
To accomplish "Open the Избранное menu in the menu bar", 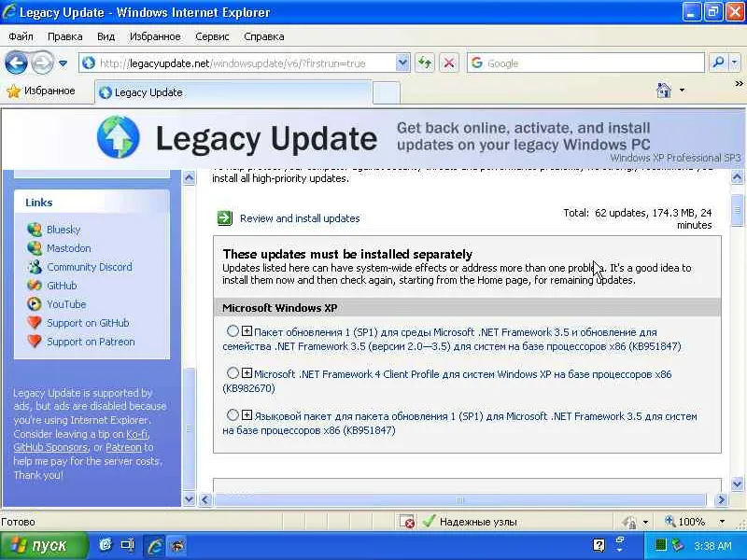I will (x=155, y=36).
